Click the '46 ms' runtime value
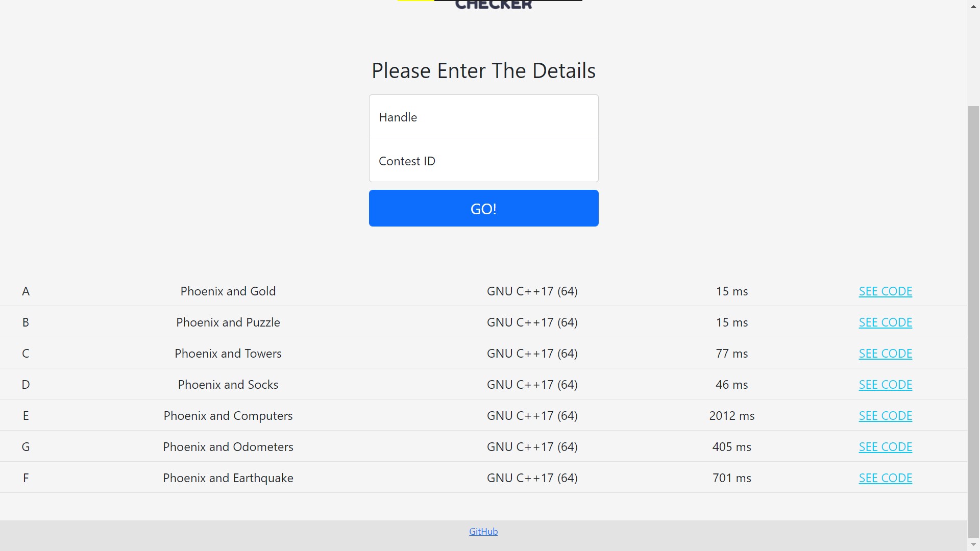This screenshot has width=980, height=551. click(x=731, y=385)
